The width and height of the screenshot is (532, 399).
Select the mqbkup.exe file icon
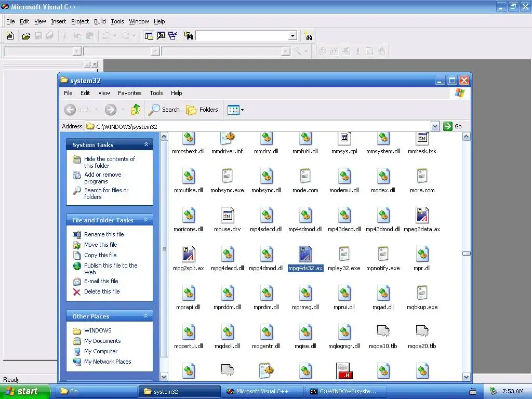click(x=422, y=293)
